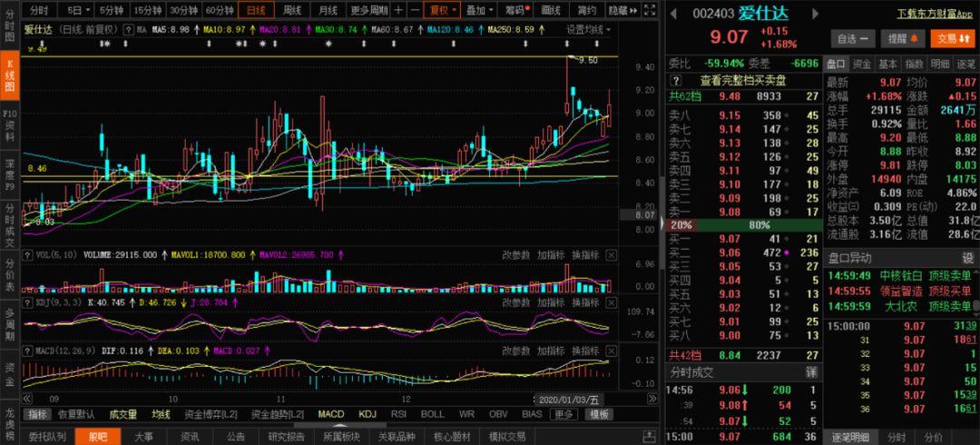Click 查看完整档买卖盘 link
The width and height of the screenshot is (980, 445).
click(x=742, y=81)
